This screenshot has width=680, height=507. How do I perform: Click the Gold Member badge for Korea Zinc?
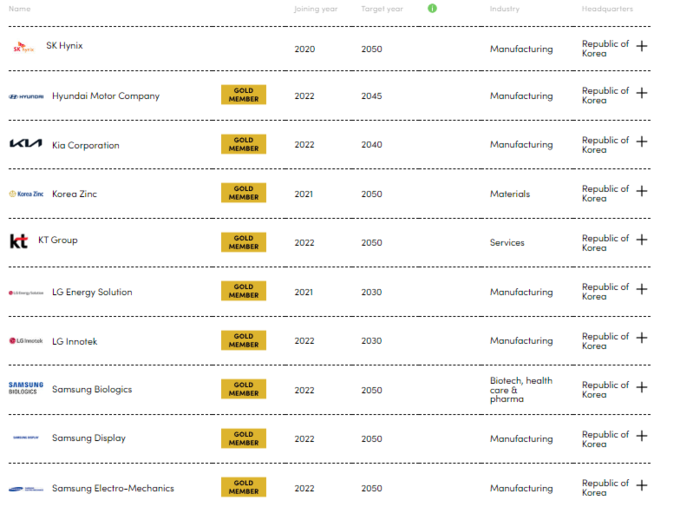tap(243, 193)
